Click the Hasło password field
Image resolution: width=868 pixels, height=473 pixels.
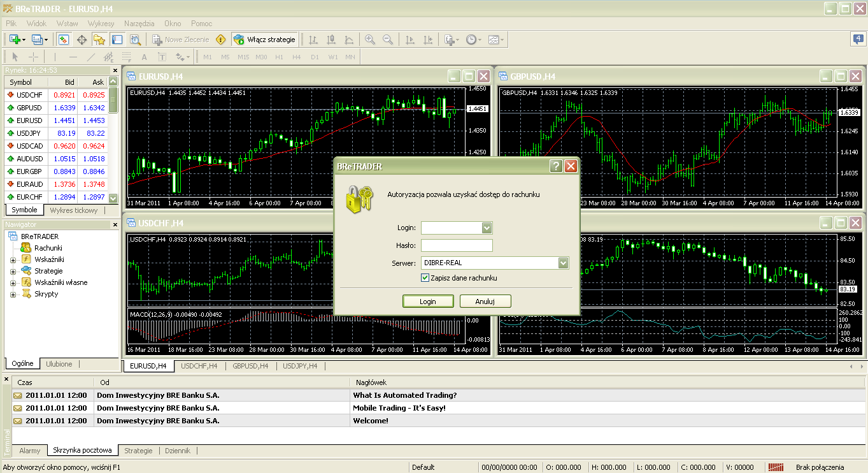click(457, 245)
